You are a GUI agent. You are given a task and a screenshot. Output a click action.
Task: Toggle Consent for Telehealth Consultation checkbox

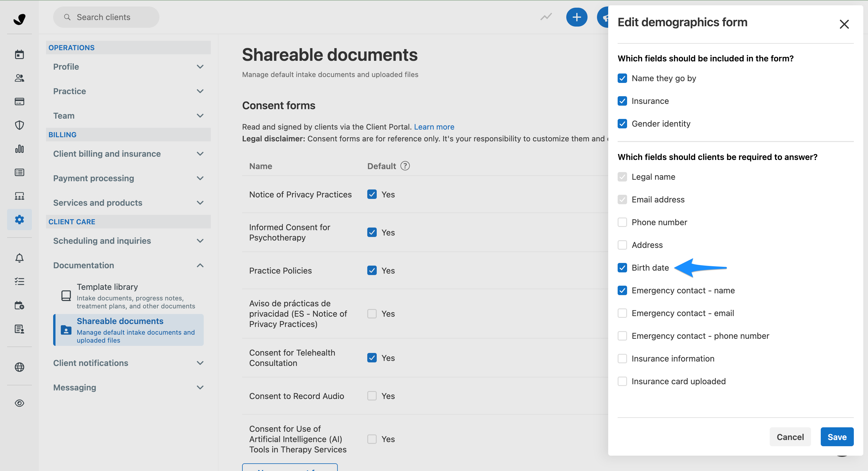tap(372, 358)
